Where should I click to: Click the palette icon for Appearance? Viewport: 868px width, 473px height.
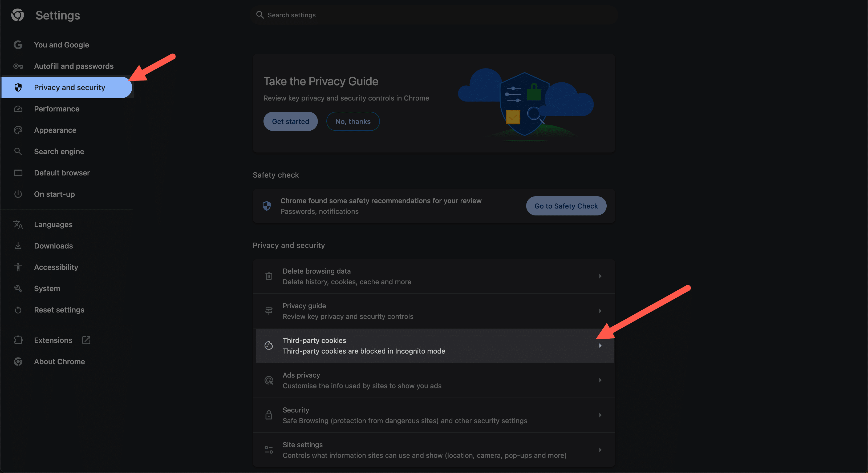coord(18,130)
